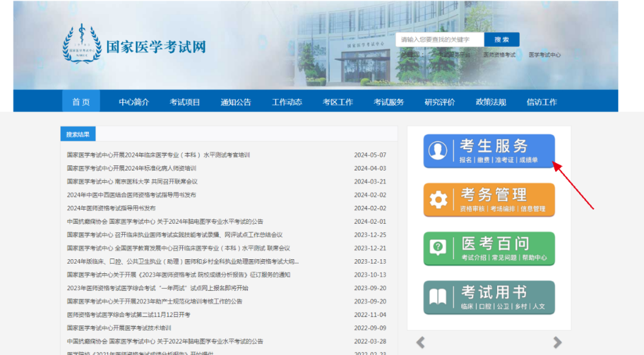Open the 信访工作 navigation item
This screenshot has height=355, width=644.
pos(542,102)
